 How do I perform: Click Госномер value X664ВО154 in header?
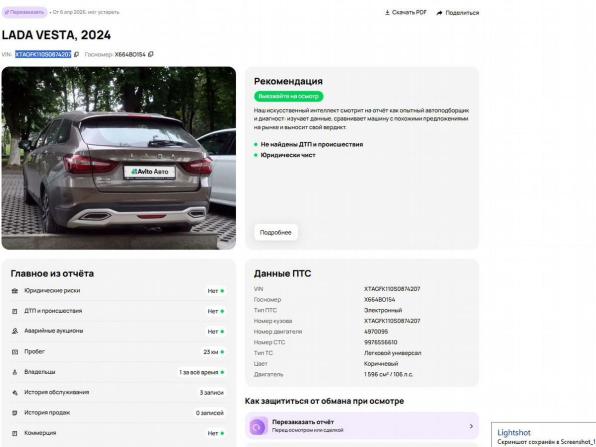[x=130, y=54]
